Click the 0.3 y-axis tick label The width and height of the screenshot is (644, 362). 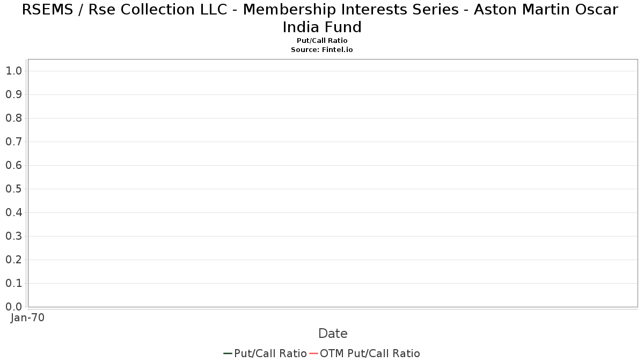coord(13,236)
